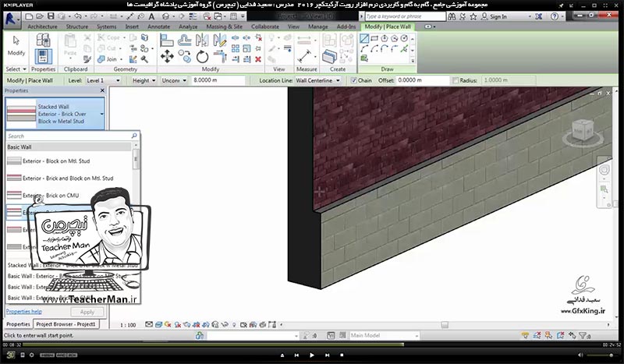Click the 1 : 100 view scale button

pyautogui.click(x=128, y=325)
